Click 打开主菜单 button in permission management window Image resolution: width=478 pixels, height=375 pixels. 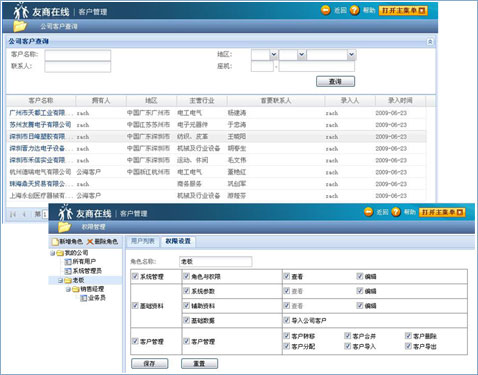(442, 212)
